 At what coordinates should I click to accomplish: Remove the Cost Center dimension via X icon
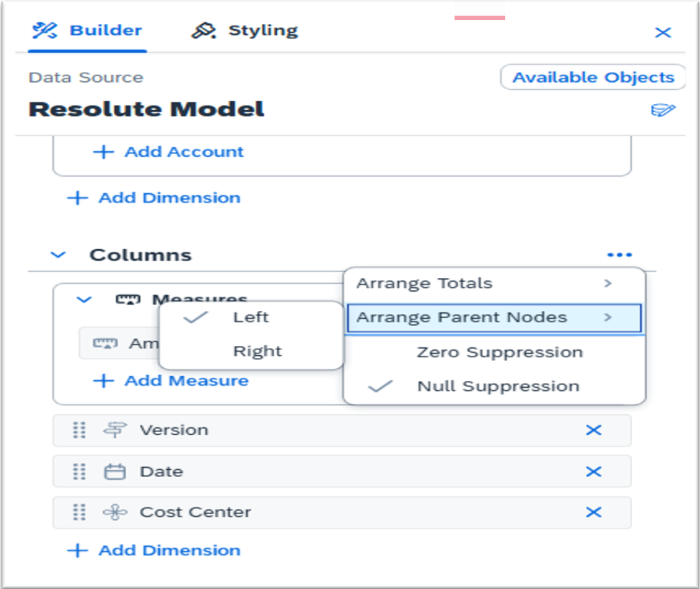[x=593, y=512]
